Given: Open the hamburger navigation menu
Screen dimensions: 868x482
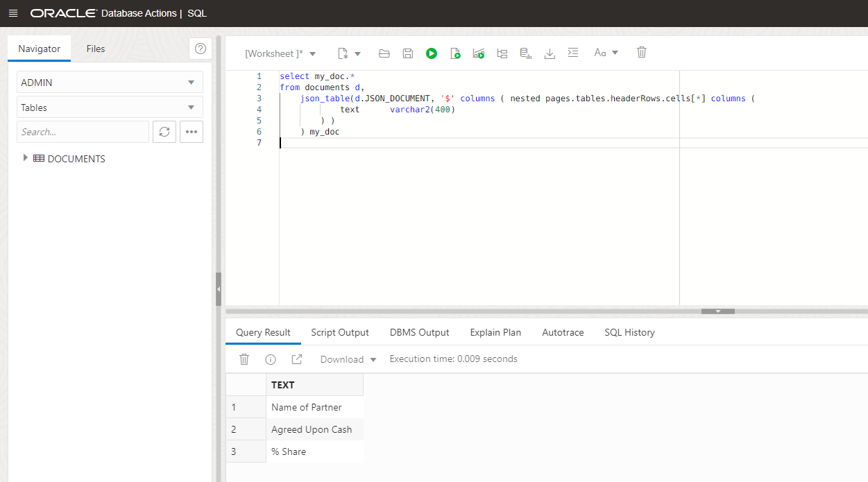Looking at the screenshot, I should (13, 12).
